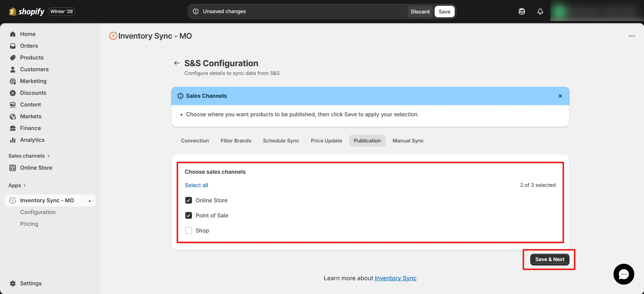Click the Analytics bar chart icon
Viewport: 644px width, 294px height.
[x=13, y=140]
